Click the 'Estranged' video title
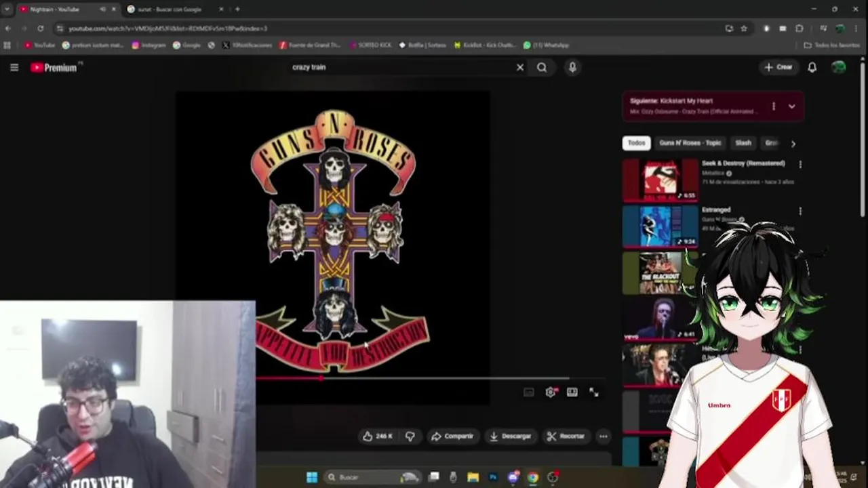Image resolution: width=868 pixels, height=488 pixels. click(x=716, y=210)
